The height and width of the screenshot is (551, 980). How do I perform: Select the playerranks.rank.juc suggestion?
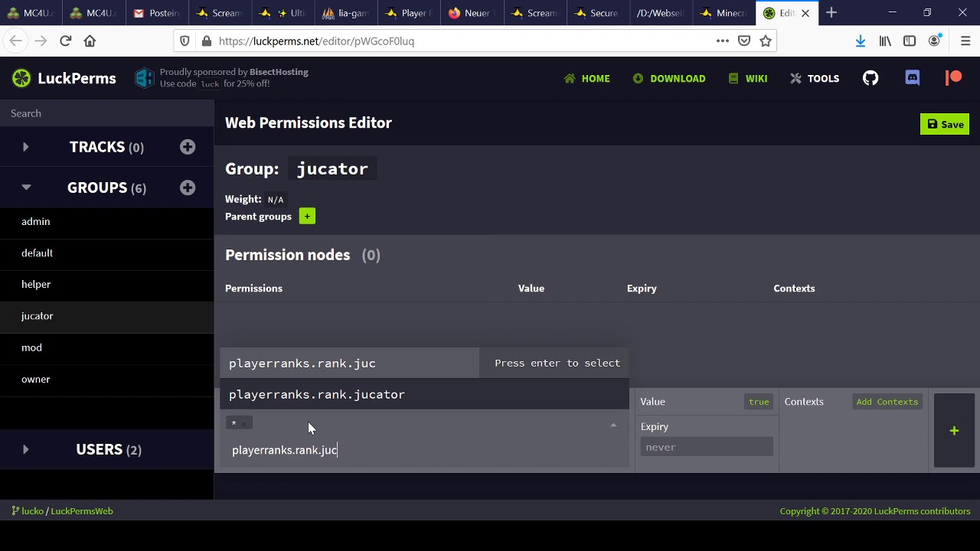424,363
